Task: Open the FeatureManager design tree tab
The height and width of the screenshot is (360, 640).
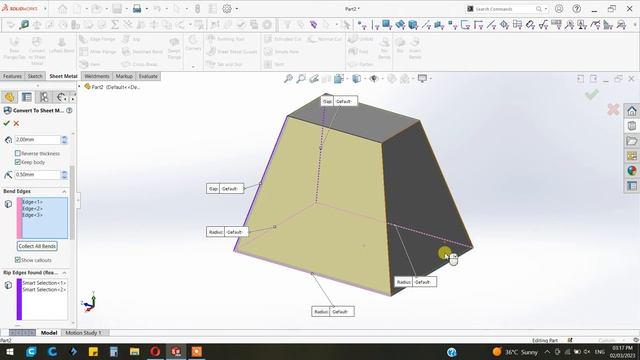Action: point(9,97)
